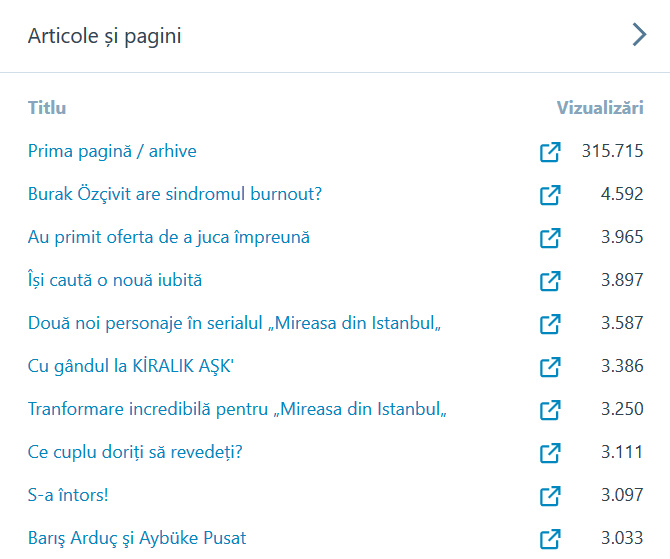Open external icon next to Două noi personaje
The height and width of the screenshot is (559, 670).
tap(550, 324)
